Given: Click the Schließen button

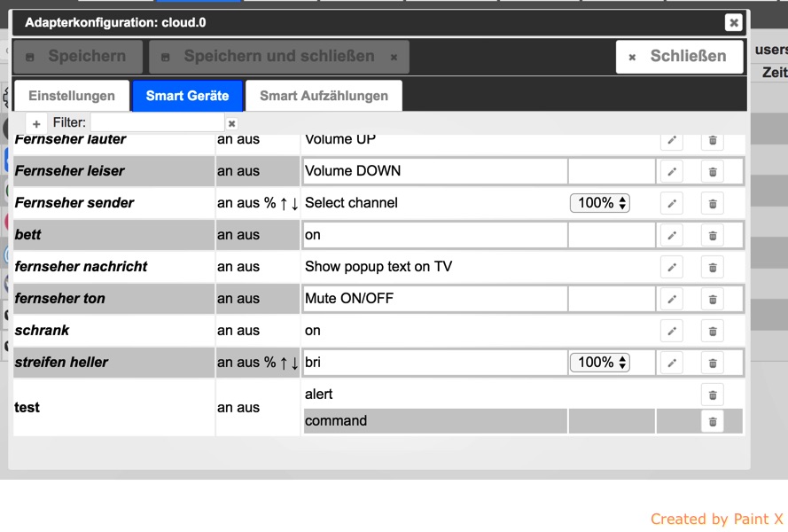Looking at the screenshot, I should click(x=679, y=57).
